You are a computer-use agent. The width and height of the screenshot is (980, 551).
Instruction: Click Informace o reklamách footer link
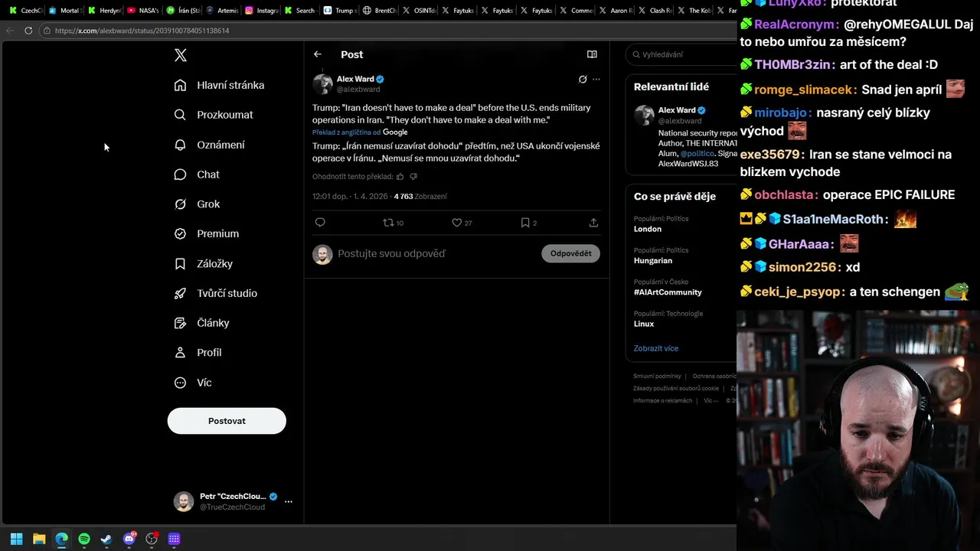(662, 400)
